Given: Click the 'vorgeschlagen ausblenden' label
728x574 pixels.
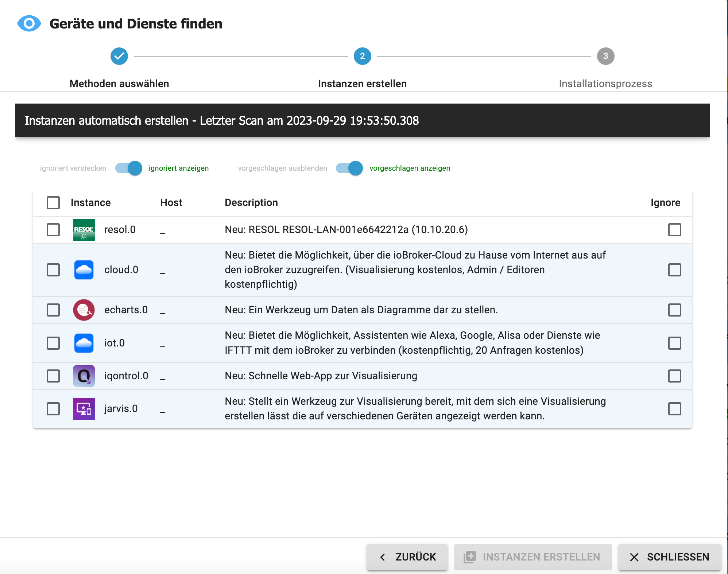Looking at the screenshot, I should (283, 168).
